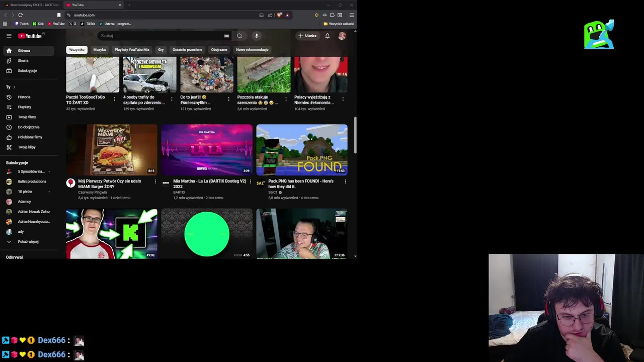Open Bullet productions subscription channel
This screenshot has width=644, height=362.
click(x=29, y=182)
